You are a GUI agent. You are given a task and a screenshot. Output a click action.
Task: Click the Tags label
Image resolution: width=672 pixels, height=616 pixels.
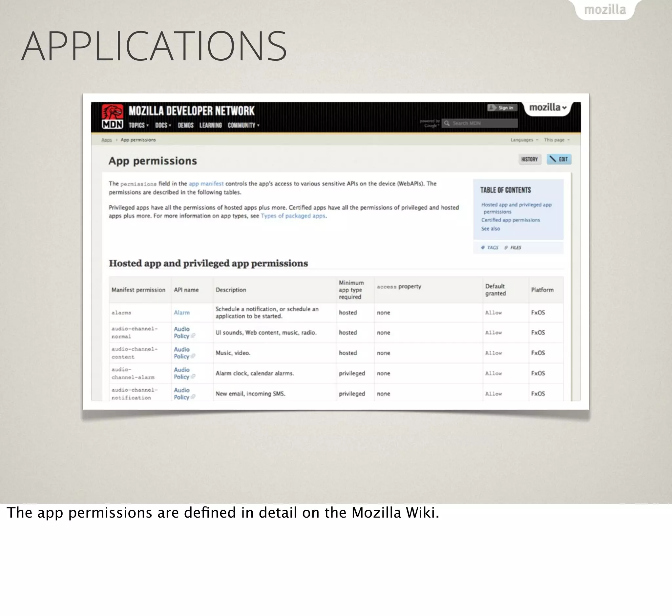tap(493, 247)
